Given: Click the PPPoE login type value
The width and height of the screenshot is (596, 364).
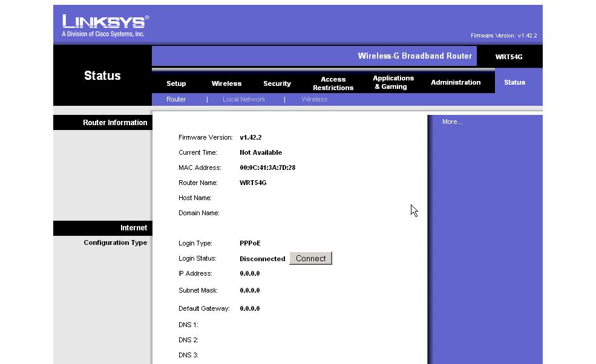Looking at the screenshot, I should pyautogui.click(x=251, y=243).
